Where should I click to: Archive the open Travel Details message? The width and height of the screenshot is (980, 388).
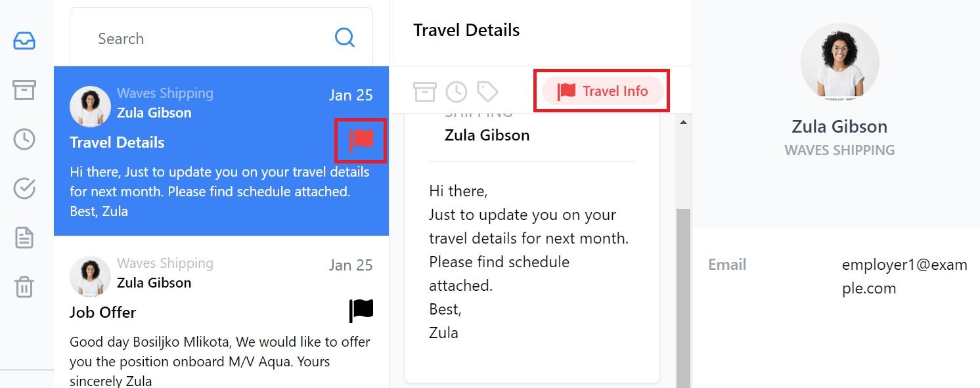click(x=424, y=91)
